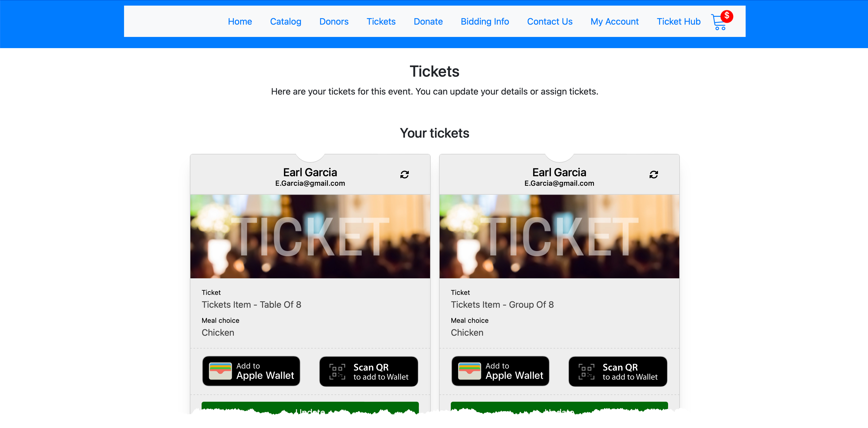
Task: Click QR scan icon on first ticket
Action: click(x=337, y=371)
